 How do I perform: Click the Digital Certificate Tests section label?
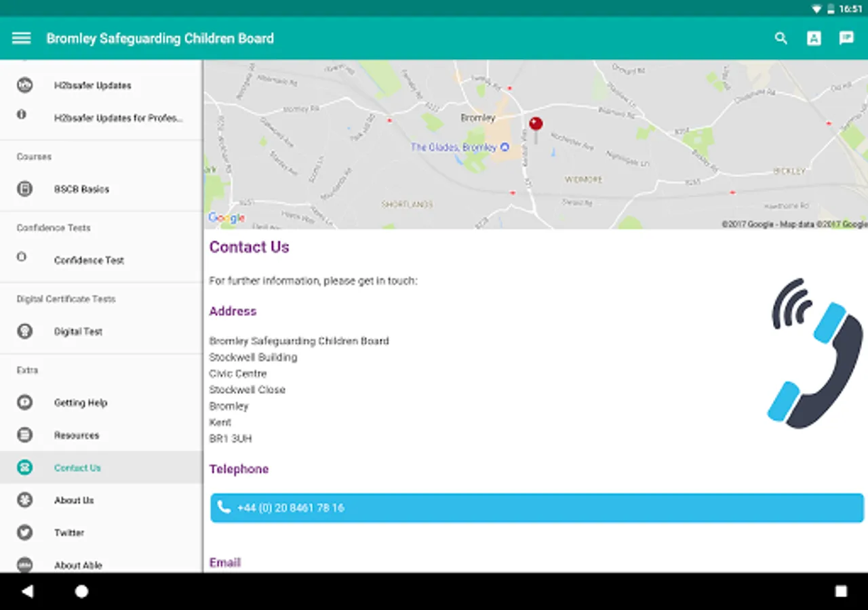[66, 299]
